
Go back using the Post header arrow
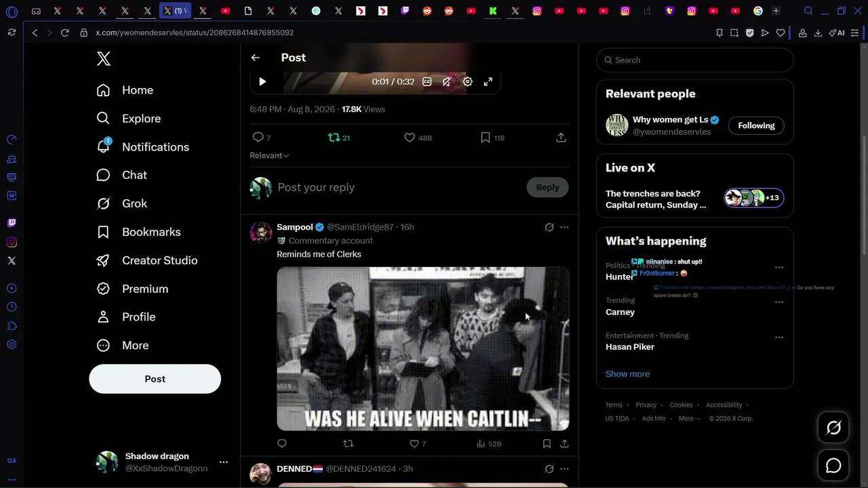coord(256,58)
